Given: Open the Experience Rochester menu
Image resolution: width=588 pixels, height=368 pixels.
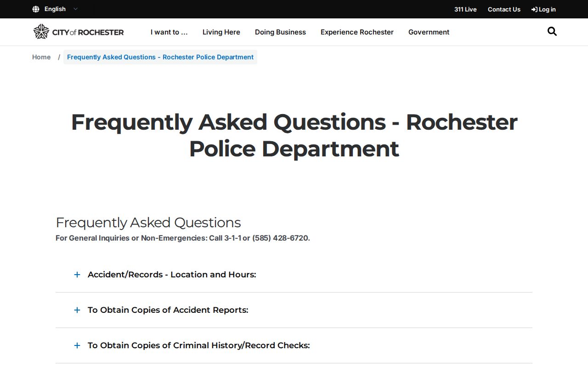Looking at the screenshot, I should pyautogui.click(x=357, y=32).
